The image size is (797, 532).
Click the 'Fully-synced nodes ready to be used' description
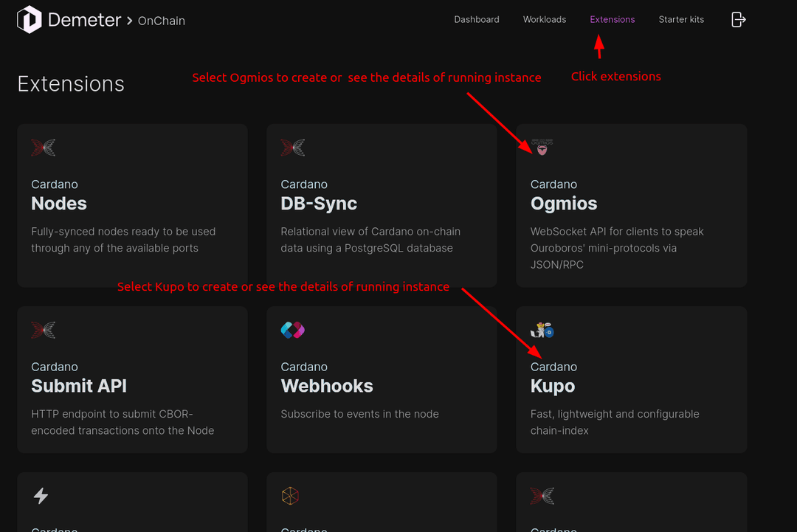pyautogui.click(x=123, y=232)
